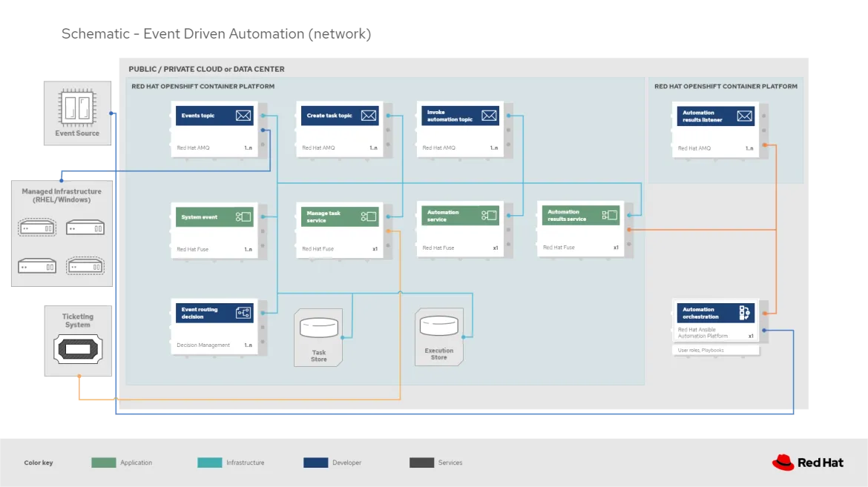Select the Manage task service header
The height and width of the screenshot is (487, 868).
click(340, 216)
